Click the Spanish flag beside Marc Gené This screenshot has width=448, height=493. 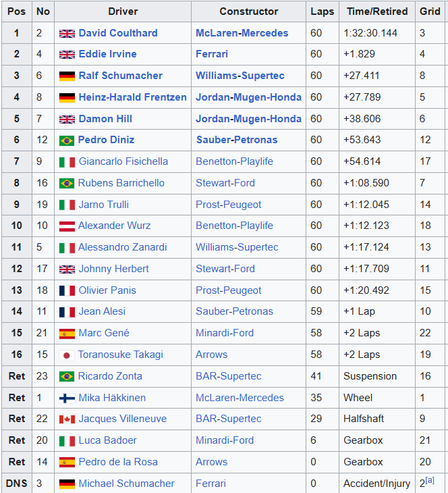point(67,334)
